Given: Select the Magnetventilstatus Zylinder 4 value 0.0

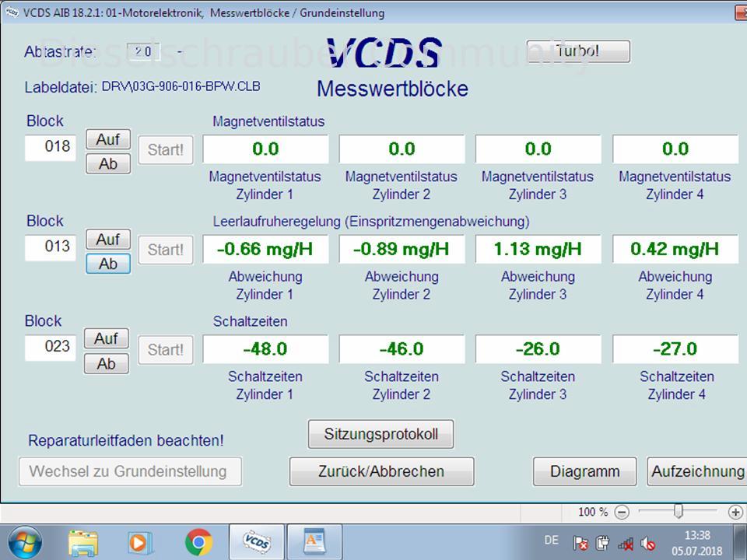Looking at the screenshot, I should pos(675,149).
